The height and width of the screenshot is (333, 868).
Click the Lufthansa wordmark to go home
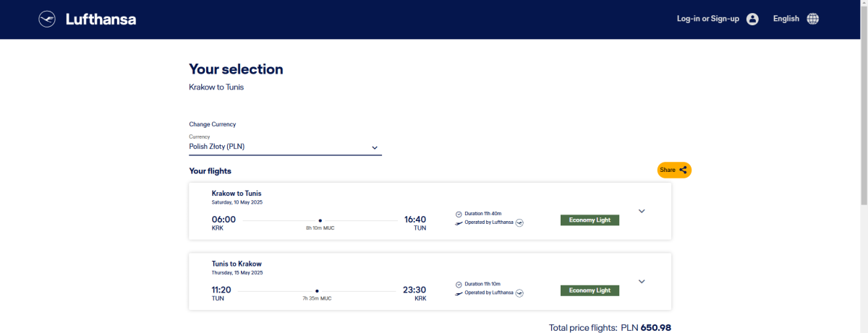pyautogui.click(x=101, y=20)
